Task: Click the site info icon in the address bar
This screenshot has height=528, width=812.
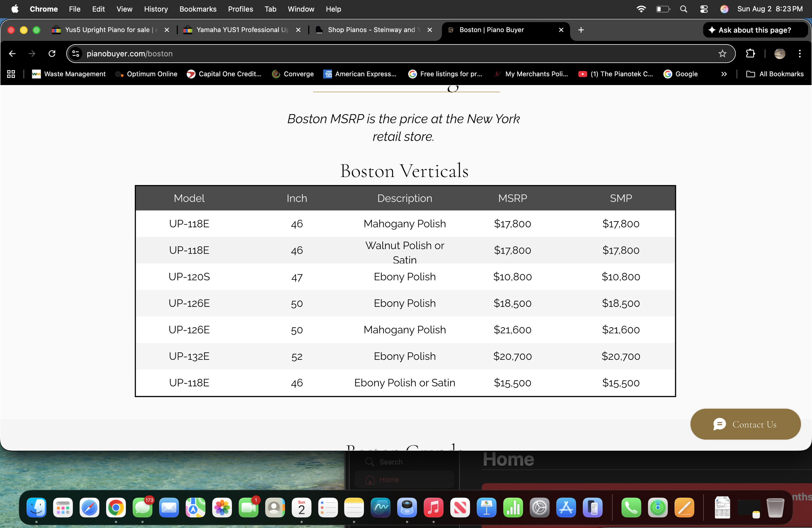Action: pos(76,54)
